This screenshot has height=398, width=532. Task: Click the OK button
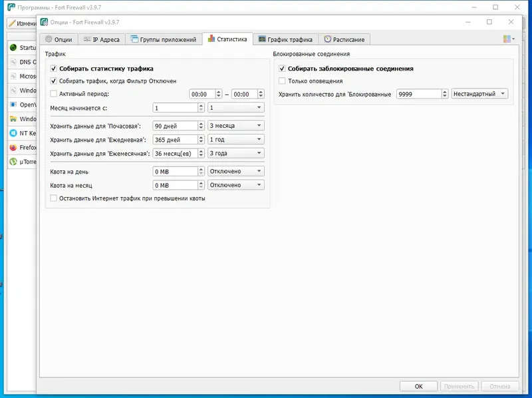tap(418, 387)
